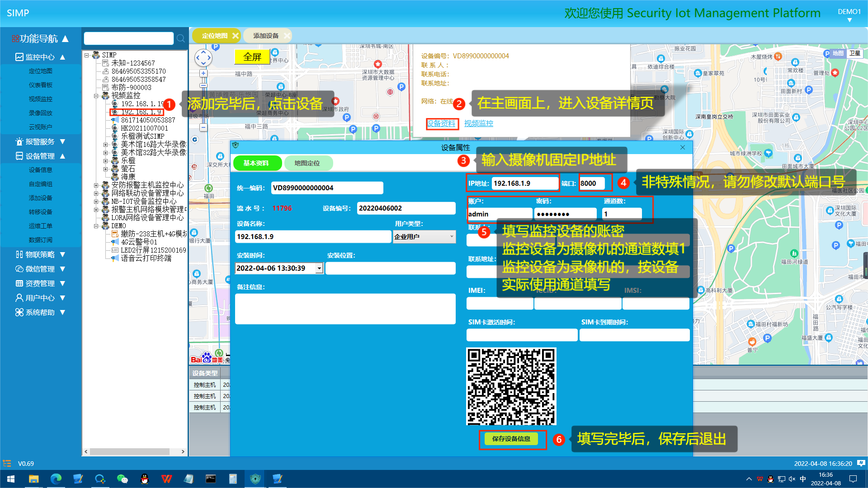The height and width of the screenshot is (488, 868).
Task: Switch the map to 地图 view
Action: point(838,53)
